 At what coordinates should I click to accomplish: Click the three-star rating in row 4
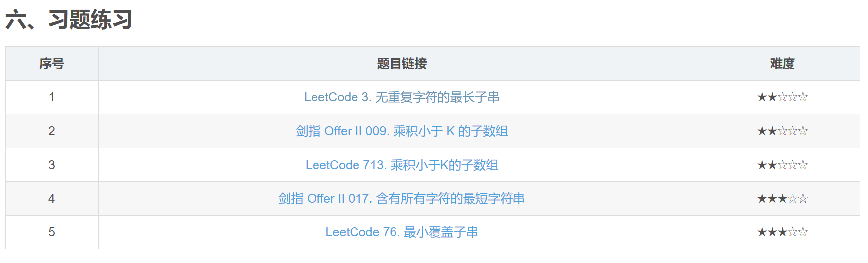point(782,199)
